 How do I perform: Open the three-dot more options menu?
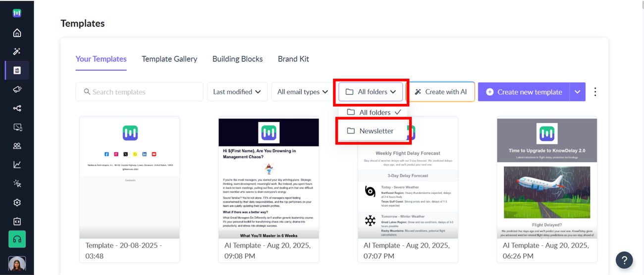(595, 92)
